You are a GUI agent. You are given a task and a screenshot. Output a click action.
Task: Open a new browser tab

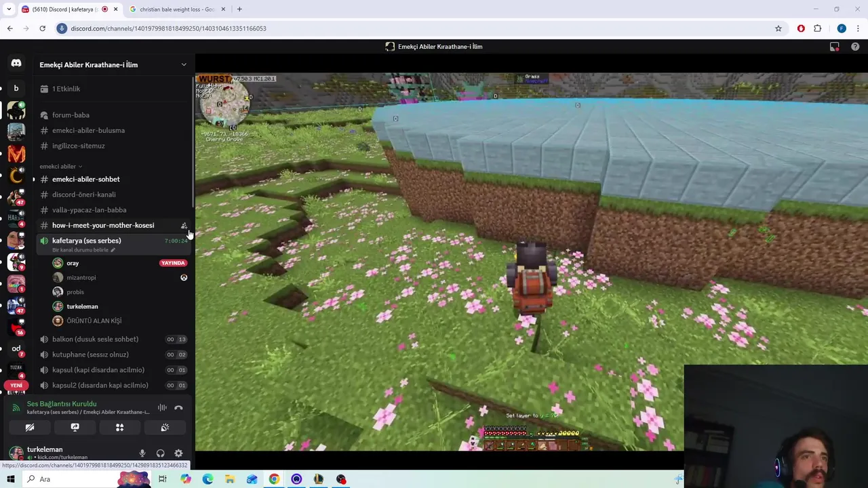click(x=239, y=9)
